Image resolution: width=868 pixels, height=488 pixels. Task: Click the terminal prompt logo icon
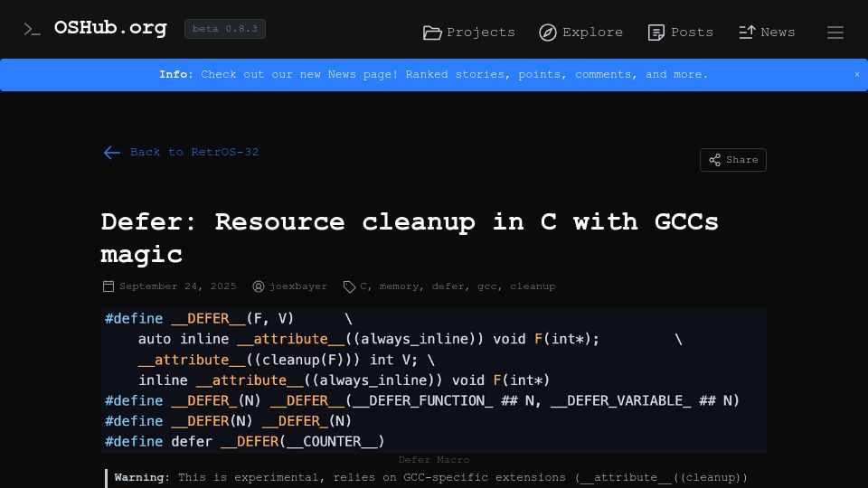click(x=32, y=29)
